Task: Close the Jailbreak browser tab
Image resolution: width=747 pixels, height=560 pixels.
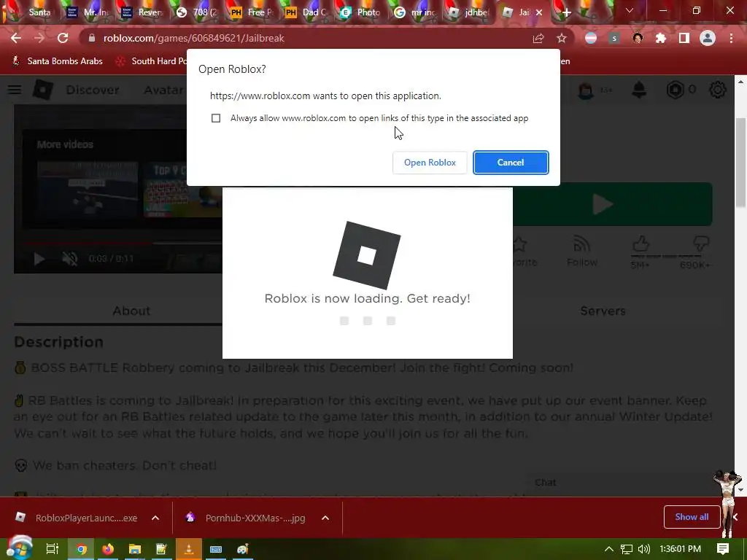Action: (x=539, y=12)
